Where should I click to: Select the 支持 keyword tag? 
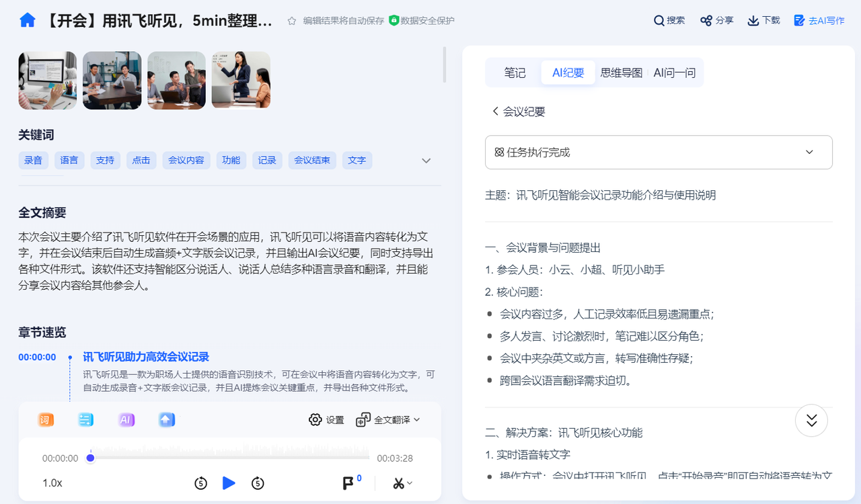105,160
